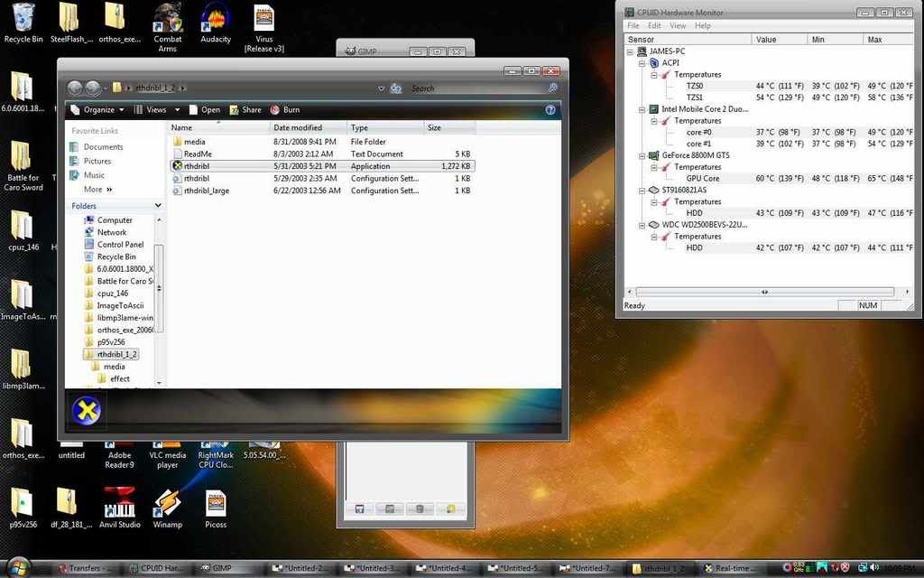Open the Windows Start orb
The image size is (924, 578).
pos(18,567)
